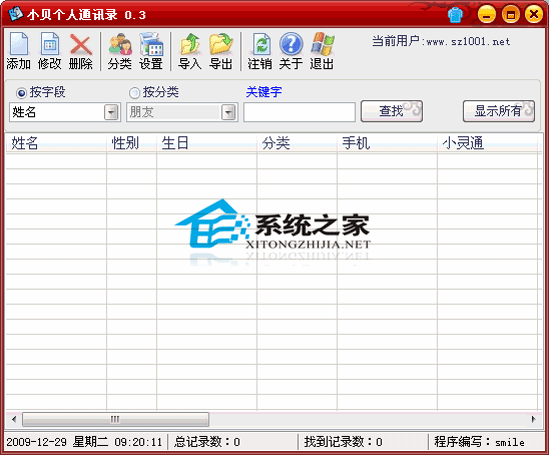Click the 找到记录数 status bar entry
The image size is (550, 456).
tap(343, 442)
